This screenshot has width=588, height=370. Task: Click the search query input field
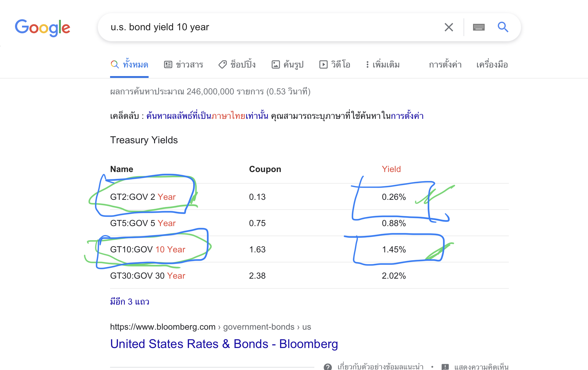269,27
